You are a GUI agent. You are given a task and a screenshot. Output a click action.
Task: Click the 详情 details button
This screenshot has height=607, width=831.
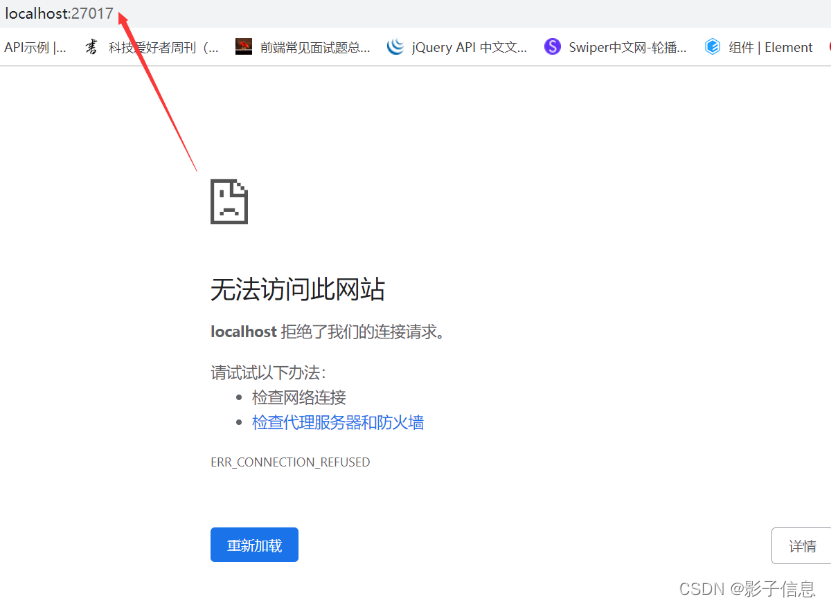point(802,544)
